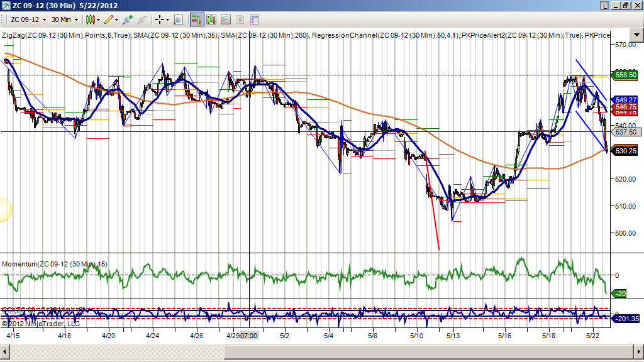Click the grayed Strategies dollar icon
Image resolution: width=644 pixels, height=362 pixels.
240,19
